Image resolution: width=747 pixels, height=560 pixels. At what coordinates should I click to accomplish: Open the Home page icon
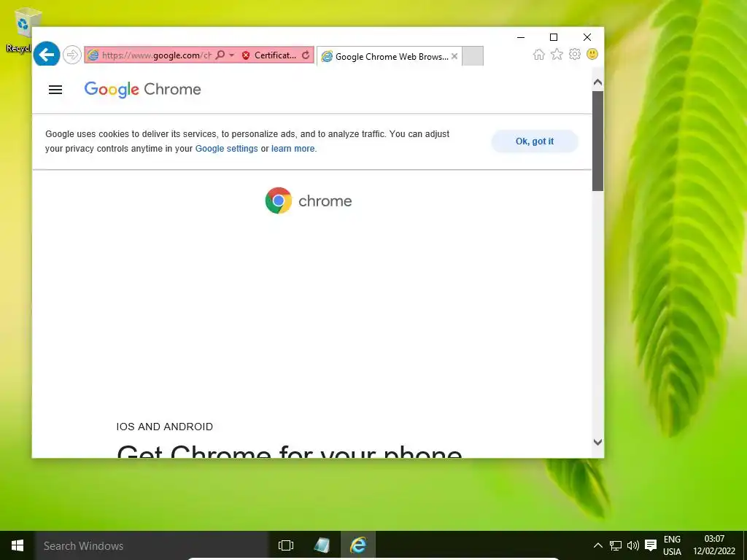[x=539, y=54]
